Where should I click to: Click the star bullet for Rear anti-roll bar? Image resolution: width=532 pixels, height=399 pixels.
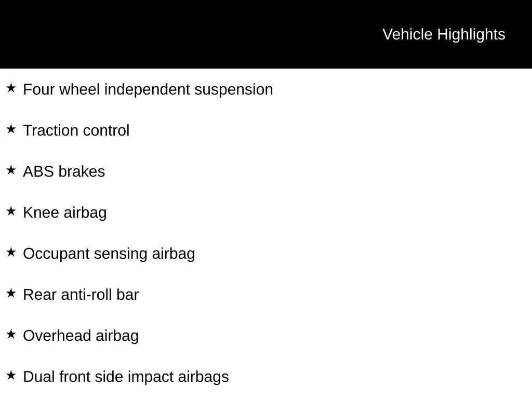(x=11, y=294)
